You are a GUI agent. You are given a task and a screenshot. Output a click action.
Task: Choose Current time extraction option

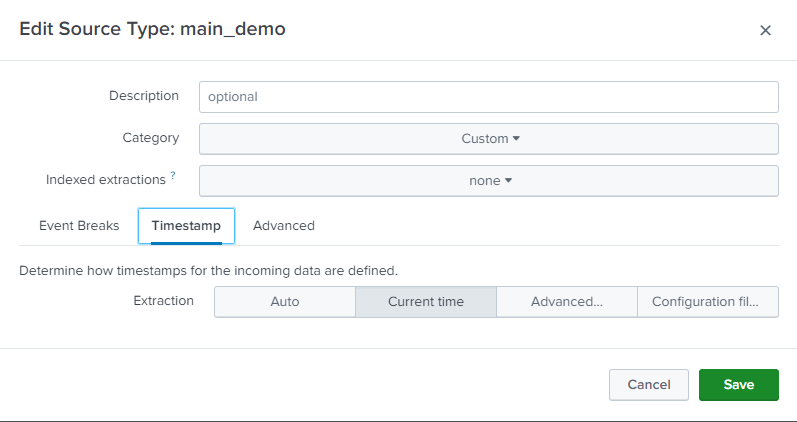[x=425, y=302]
